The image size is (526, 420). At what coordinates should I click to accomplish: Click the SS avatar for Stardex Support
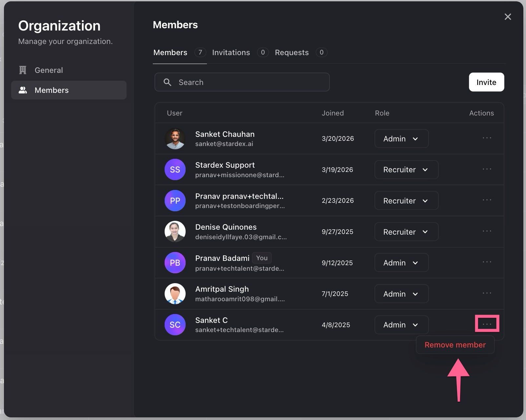[175, 170]
